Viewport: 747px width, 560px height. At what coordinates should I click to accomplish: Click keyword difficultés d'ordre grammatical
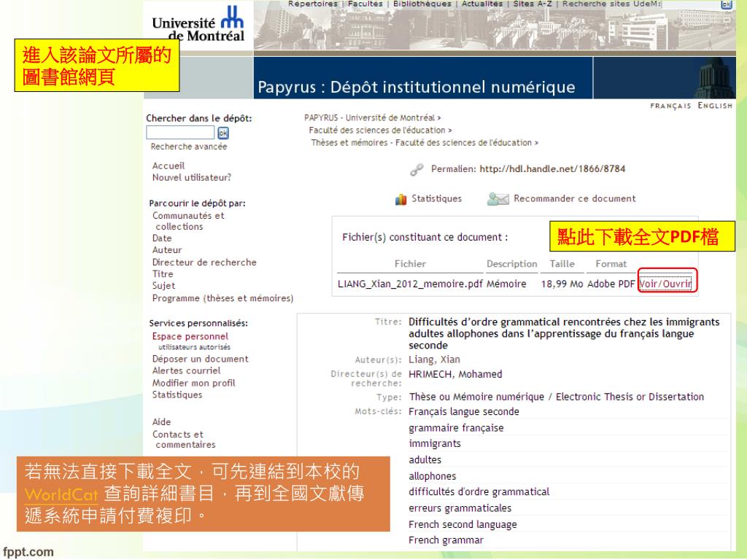click(479, 491)
